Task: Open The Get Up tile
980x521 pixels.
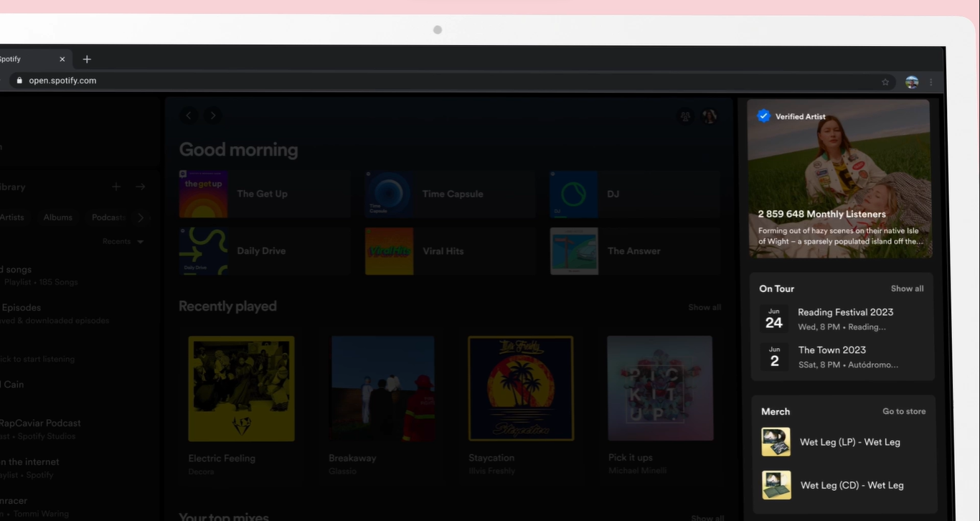Action: pos(265,194)
